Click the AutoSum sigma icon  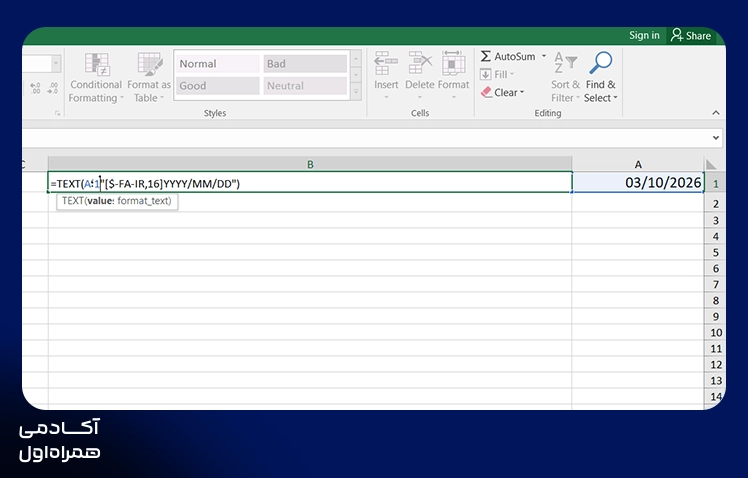(x=486, y=56)
